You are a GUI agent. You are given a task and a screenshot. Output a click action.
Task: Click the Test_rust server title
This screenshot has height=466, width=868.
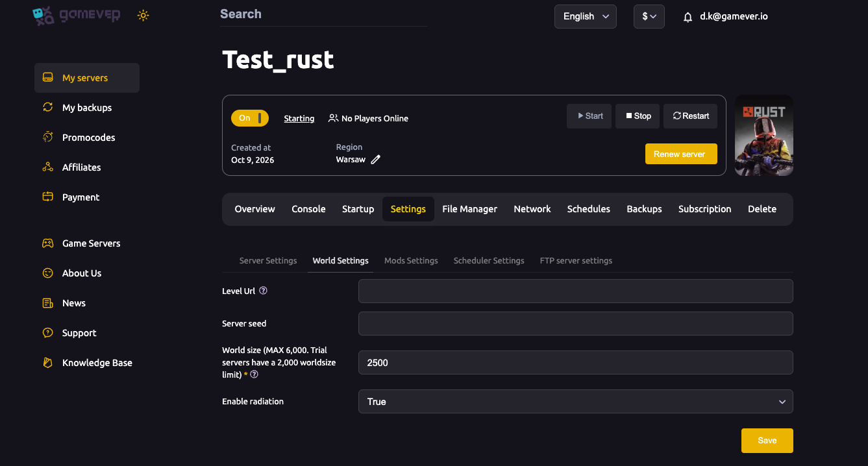click(x=278, y=60)
